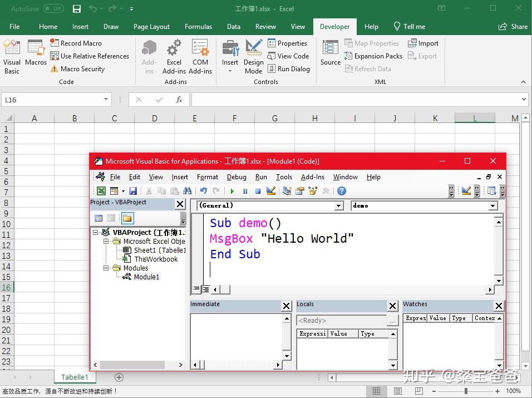Pause code with the Break icon
The height and width of the screenshot is (398, 532).
[245, 190]
